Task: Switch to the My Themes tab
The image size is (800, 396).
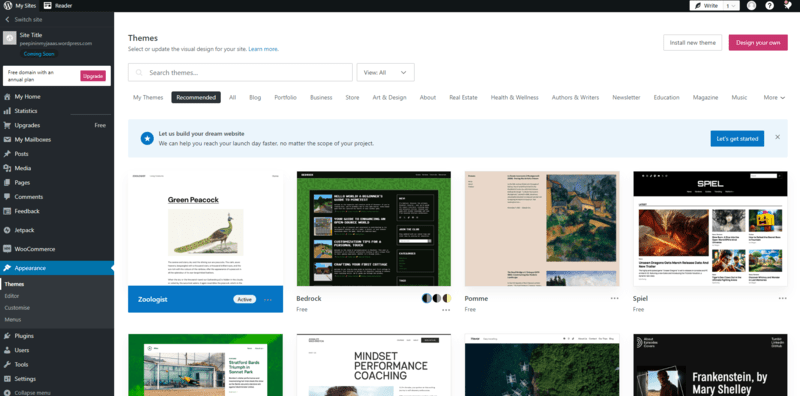Action: [x=148, y=97]
